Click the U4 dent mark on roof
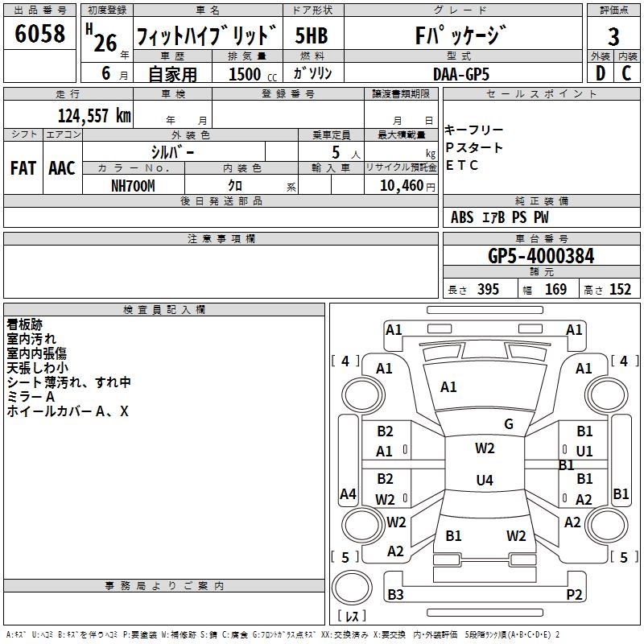This screenshot has height=644, width=644. click(x=484, y=481)
